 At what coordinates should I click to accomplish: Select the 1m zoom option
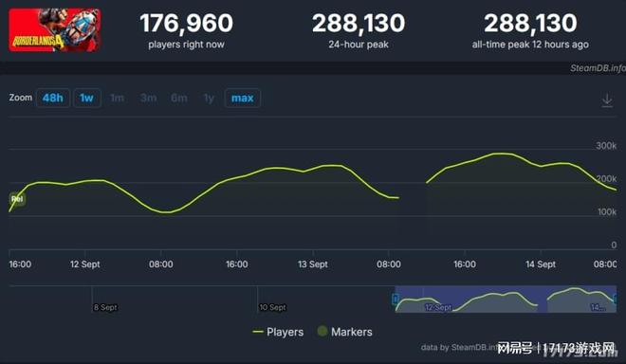coord(117,98)
